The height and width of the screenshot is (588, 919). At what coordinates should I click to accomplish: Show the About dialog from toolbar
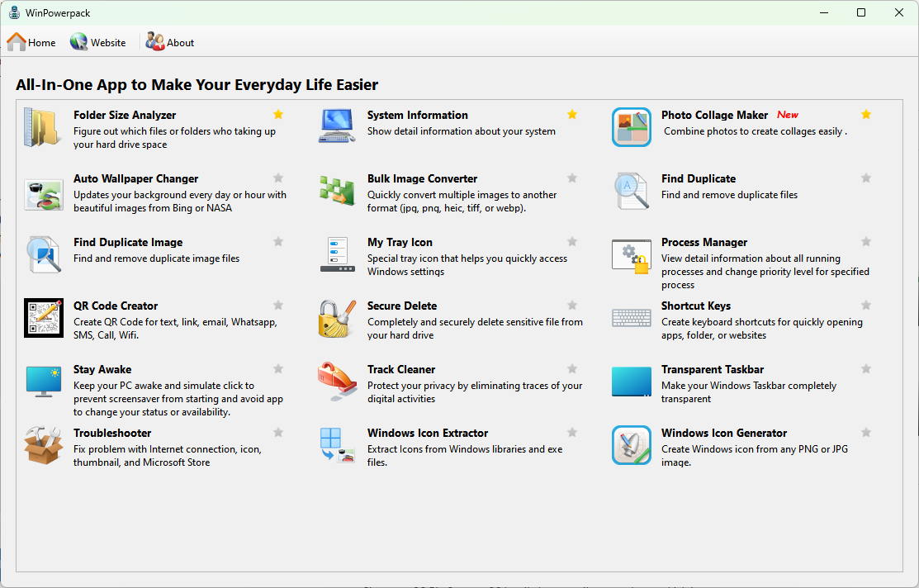coord(170,42)
